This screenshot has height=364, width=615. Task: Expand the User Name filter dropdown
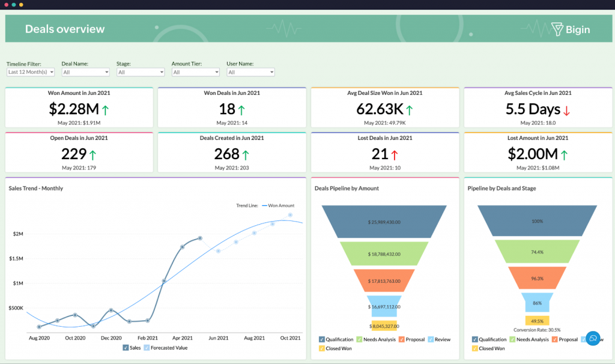click(250, 71)
